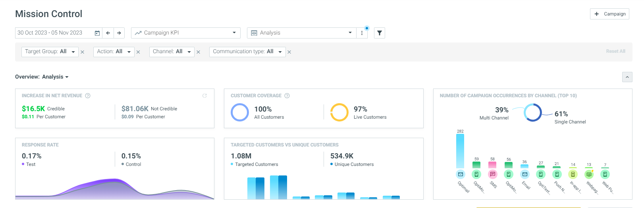Open the three-dot analysis options menu

click(x=362, y=33)
